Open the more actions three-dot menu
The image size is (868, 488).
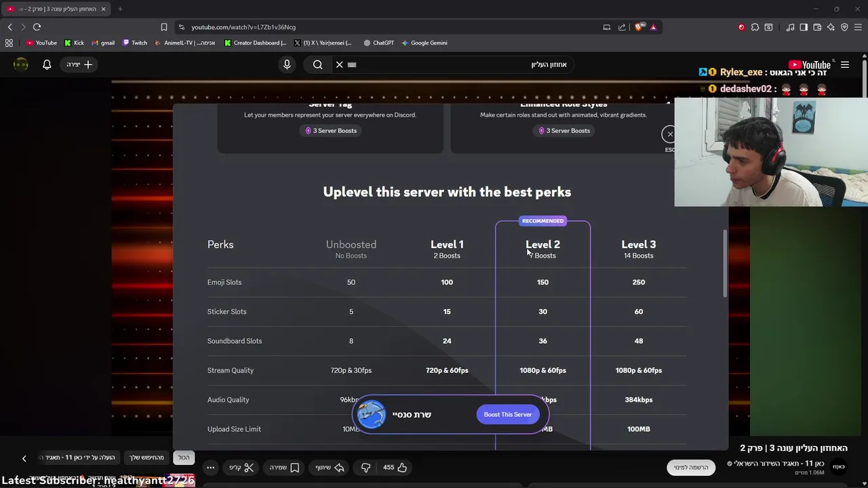point(210,467)
